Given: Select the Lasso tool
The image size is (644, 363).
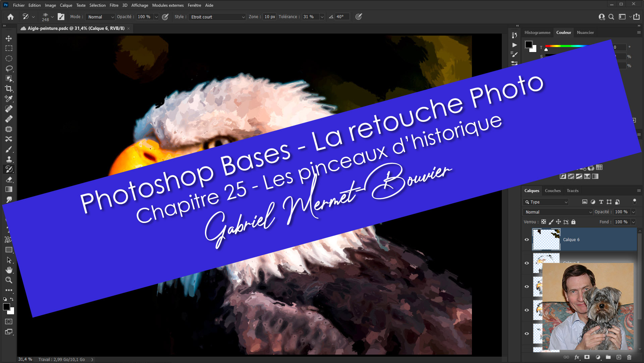Looking at the screenshot, I should 9,69.
